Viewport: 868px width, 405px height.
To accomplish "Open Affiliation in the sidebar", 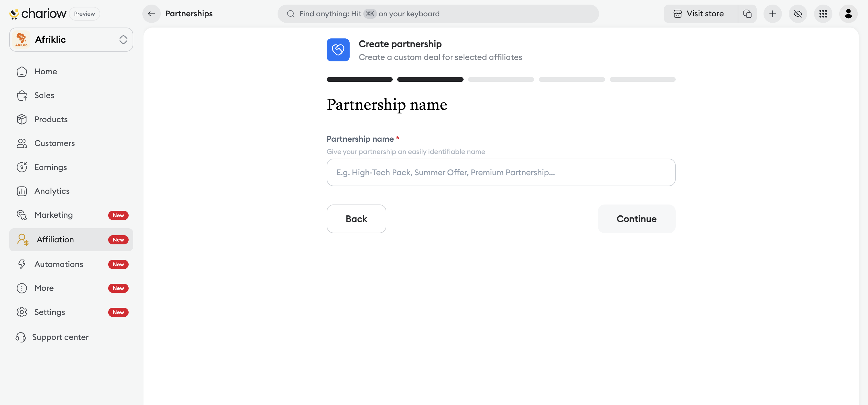I will click(x=55, y=240).
